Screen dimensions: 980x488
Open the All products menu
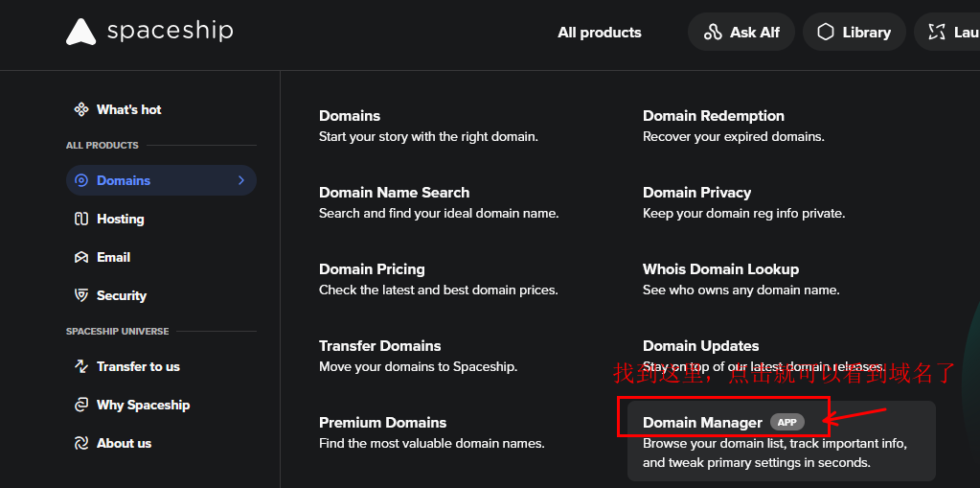tap(600, 33)
